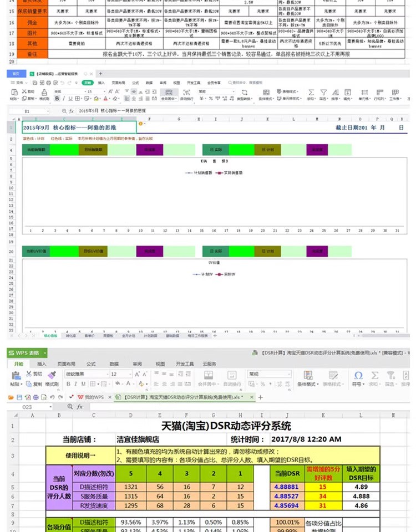Click the 首页 home tab button
This screenshot has height=532, width=416.
pos(16,74)
